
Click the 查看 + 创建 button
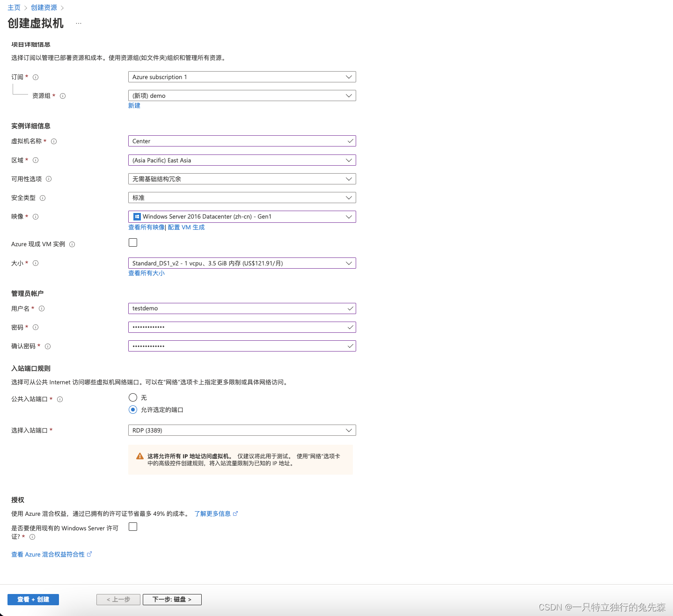click(x=33, y=600)
